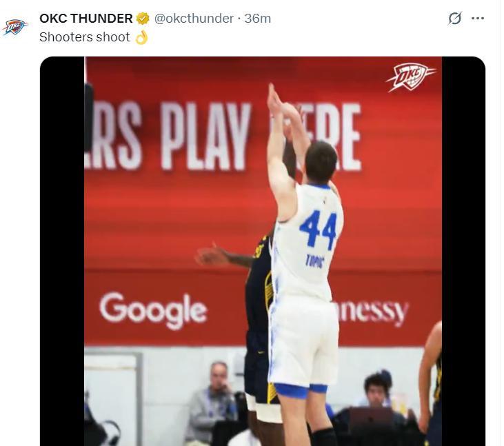Click the OK hand emoji
The width and height of the screenshot is (504, 446).
[141, 37]
